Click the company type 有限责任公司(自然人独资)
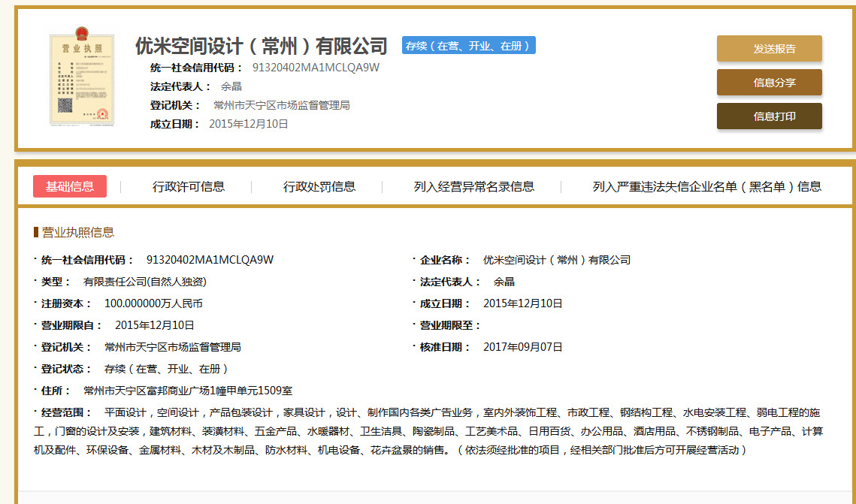Image resolution: width=856 pixels, height=504 pixels. (x=144, y=282)
